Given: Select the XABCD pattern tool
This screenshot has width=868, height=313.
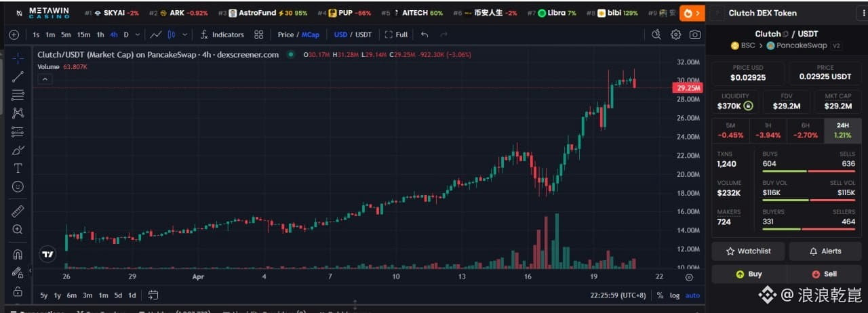Looking at the screenshot, I should pyautogui.click(x=18, y=113).
